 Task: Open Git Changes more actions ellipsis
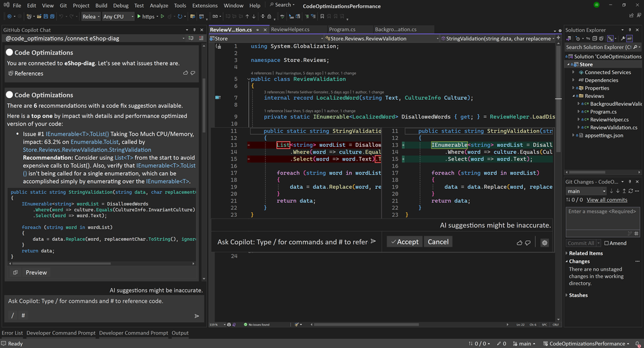(x=637, y=191)
